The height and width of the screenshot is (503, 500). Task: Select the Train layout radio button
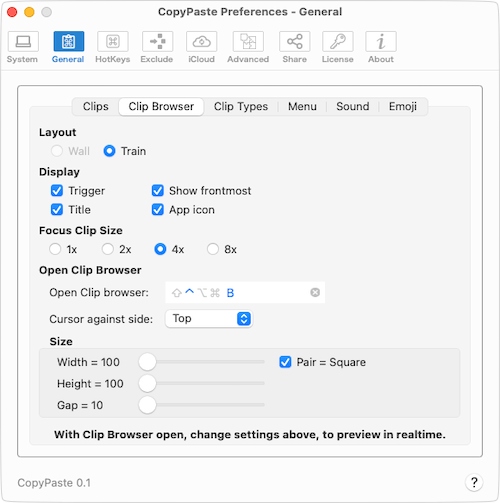[x=109, y=151]
